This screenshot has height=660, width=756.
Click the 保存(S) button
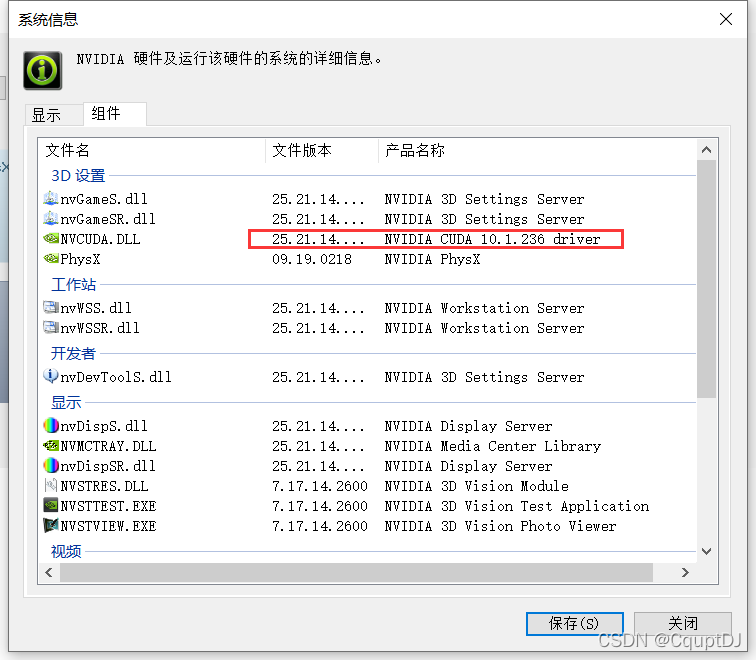[x=574, y=623]
